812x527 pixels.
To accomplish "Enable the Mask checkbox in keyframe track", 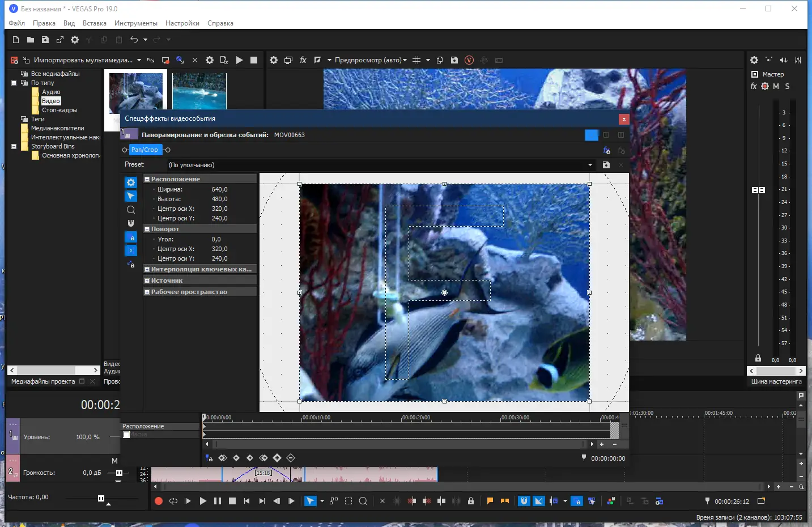I will click(x=127, y=435).
